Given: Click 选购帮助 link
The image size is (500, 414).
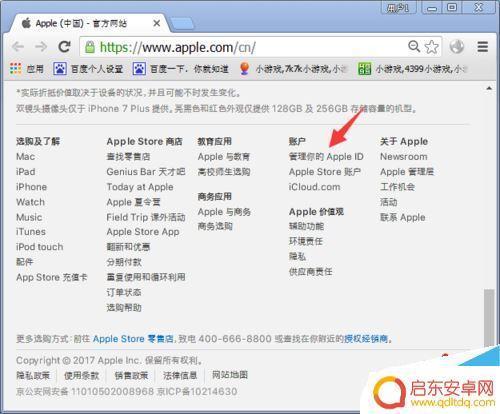Looking at the screenshot, I should pos(124,307).
